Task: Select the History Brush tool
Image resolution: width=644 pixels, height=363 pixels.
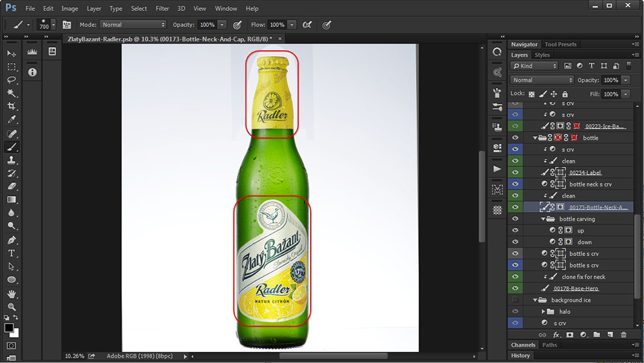Action: coord(12,173)
